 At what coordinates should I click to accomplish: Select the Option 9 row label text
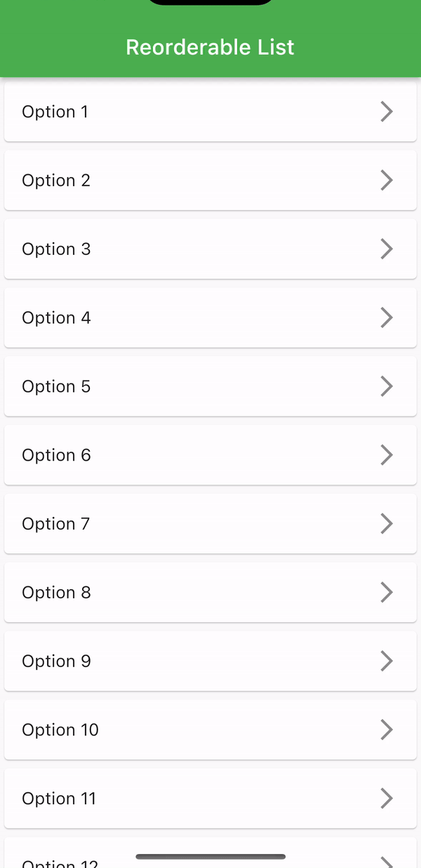point(56,660)
